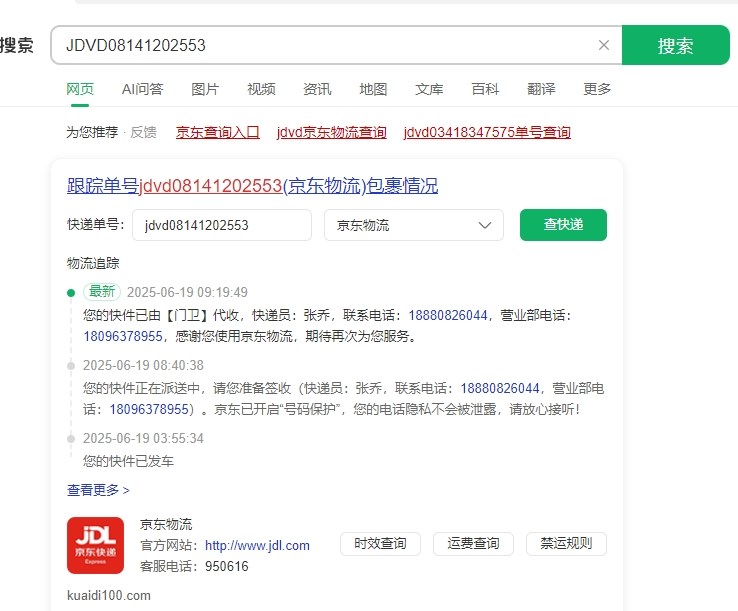Click the red JDL 京东快递 logo

pos(96,545)
